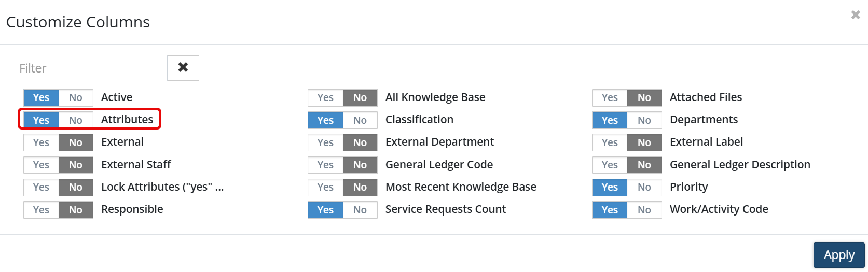The width and height of the screenshot is (868, 272).
Task: Turn off the Attributes column
Action: [x=76, y=120]
